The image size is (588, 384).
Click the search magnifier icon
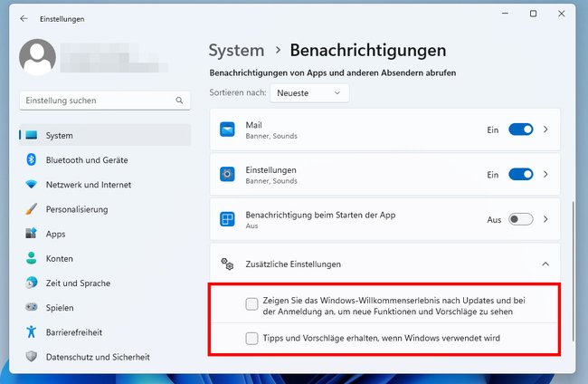[179, 101]
